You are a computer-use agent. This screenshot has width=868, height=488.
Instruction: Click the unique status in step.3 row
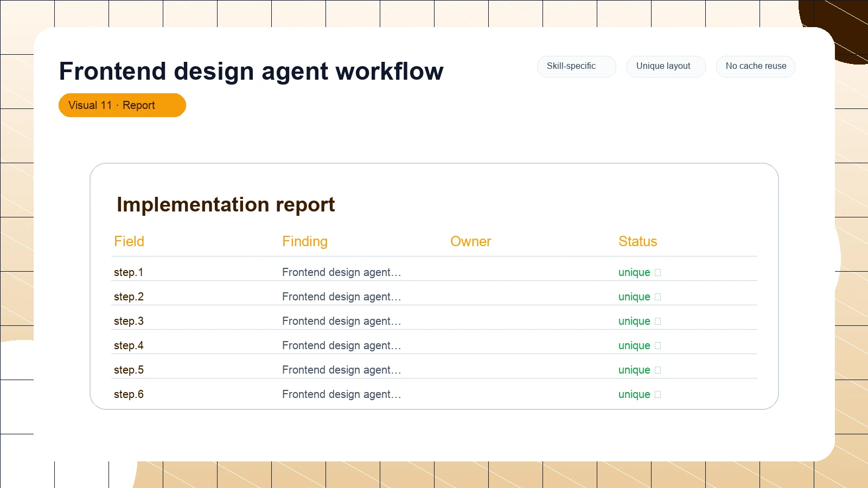coord(634,321)
